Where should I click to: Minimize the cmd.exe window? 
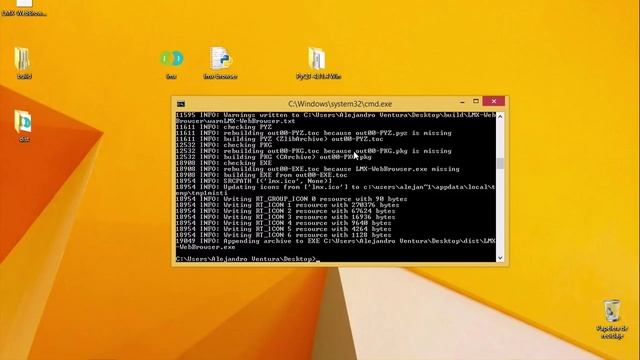tap(462, 102)
